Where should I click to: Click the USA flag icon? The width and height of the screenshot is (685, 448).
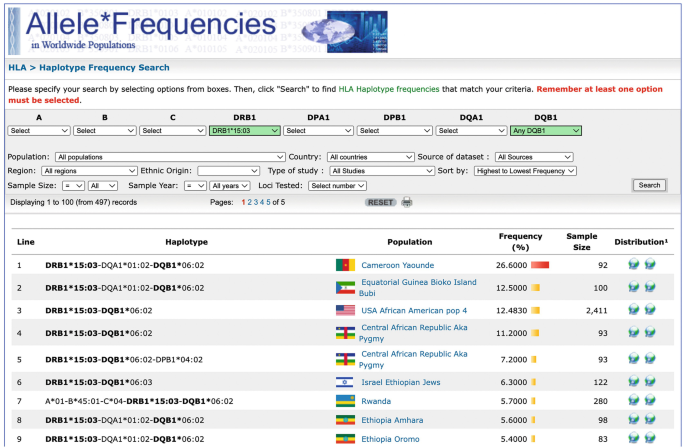(345, 310)
